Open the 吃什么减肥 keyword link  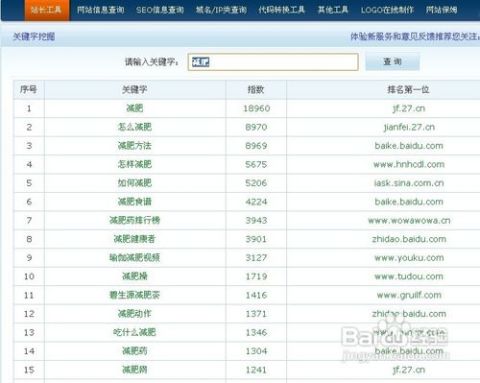[135, 332]
